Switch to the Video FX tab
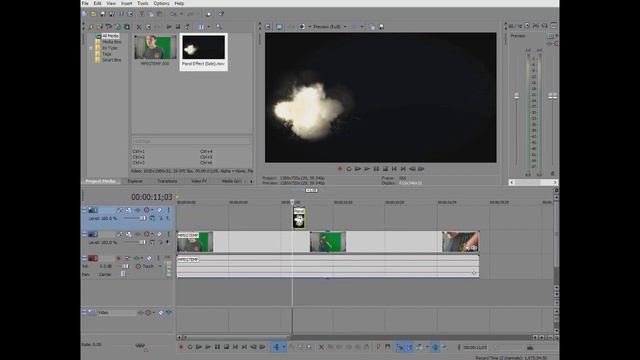Image resolution: width=640 pixels, height=360 pixels. point(199,181)
